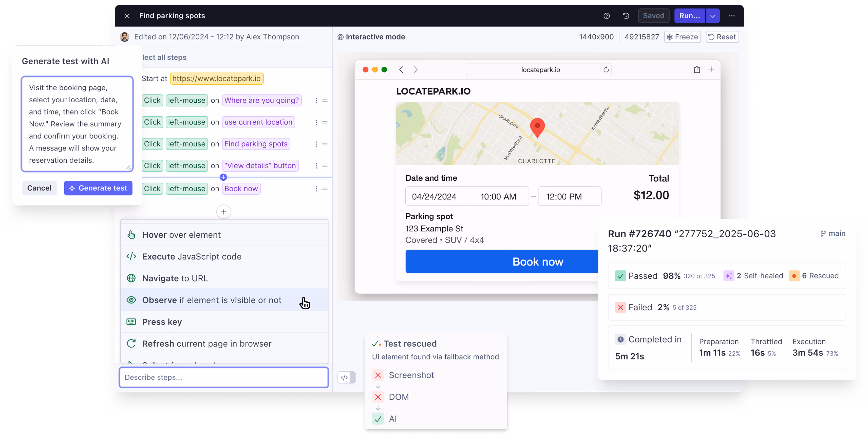Open new tab in preview browser
This screenshot has height=435, width=868.
point(711,69)
